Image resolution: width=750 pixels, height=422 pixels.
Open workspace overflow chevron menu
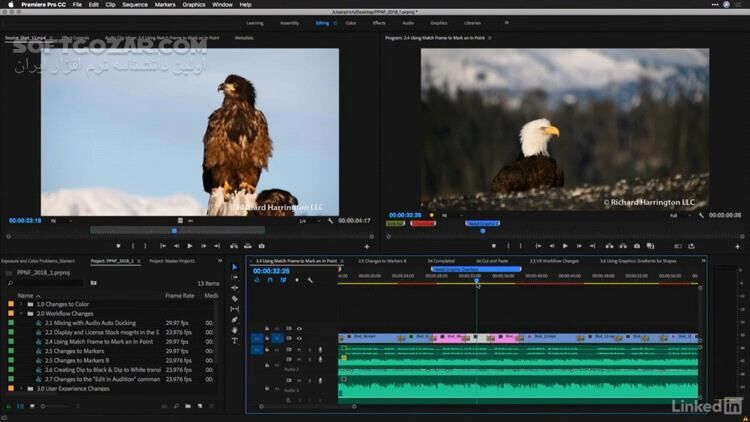tap(507, 23)
